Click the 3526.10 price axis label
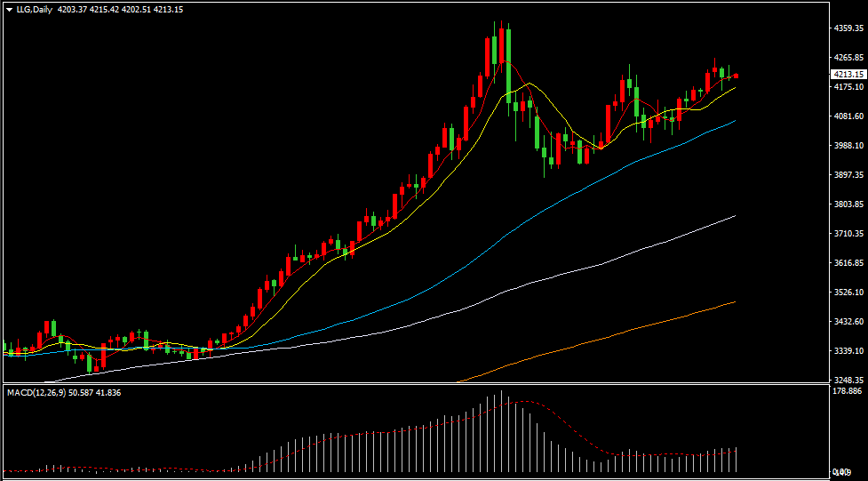 coord(848,292)
